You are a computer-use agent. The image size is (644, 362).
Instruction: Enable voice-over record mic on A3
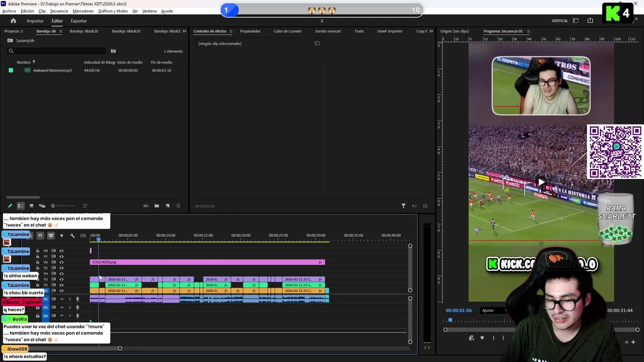pyautogui.click(x=77, y=316)
